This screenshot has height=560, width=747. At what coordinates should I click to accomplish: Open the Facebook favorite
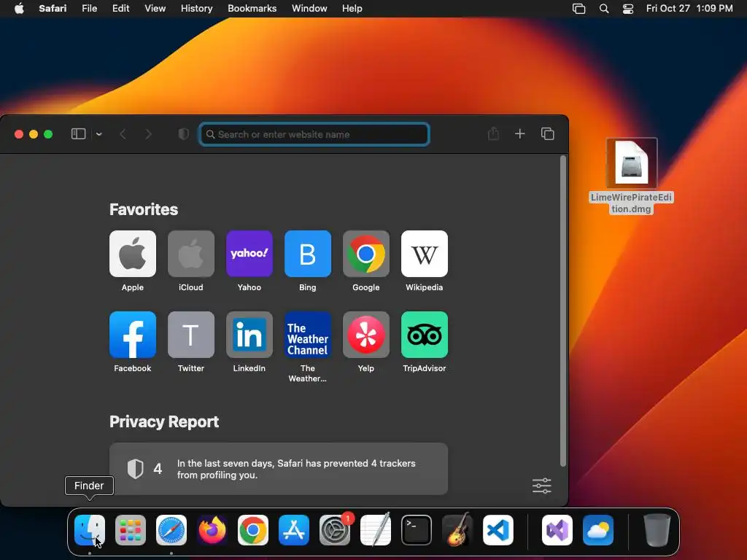click(x=133, y=335)
